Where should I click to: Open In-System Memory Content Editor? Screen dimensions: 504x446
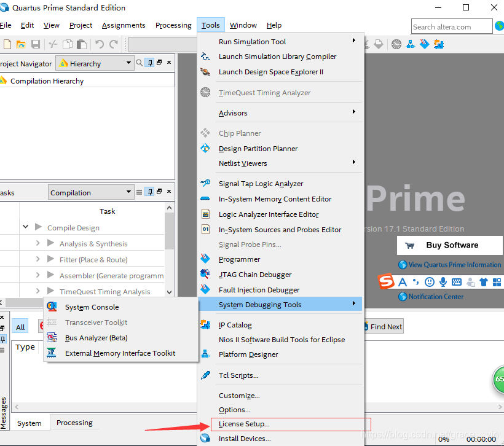pos(280,199)
